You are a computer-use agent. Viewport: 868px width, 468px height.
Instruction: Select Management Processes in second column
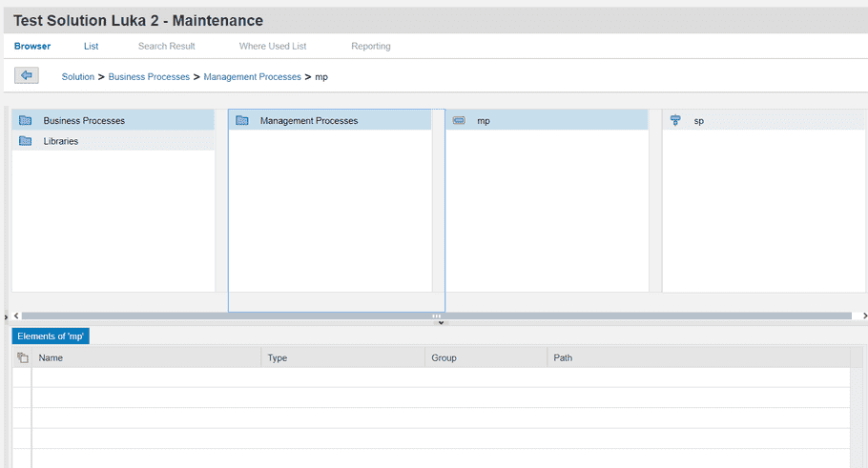pos(330,120)
